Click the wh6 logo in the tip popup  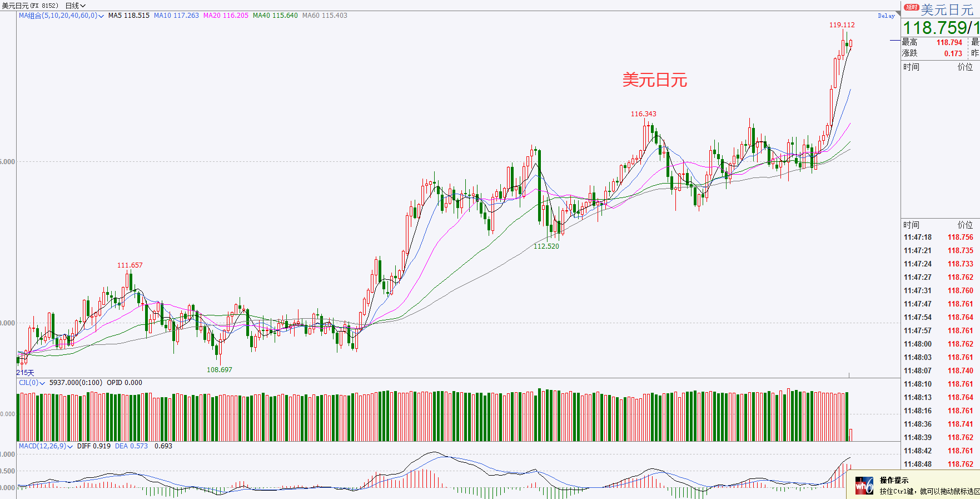(864, 485)
